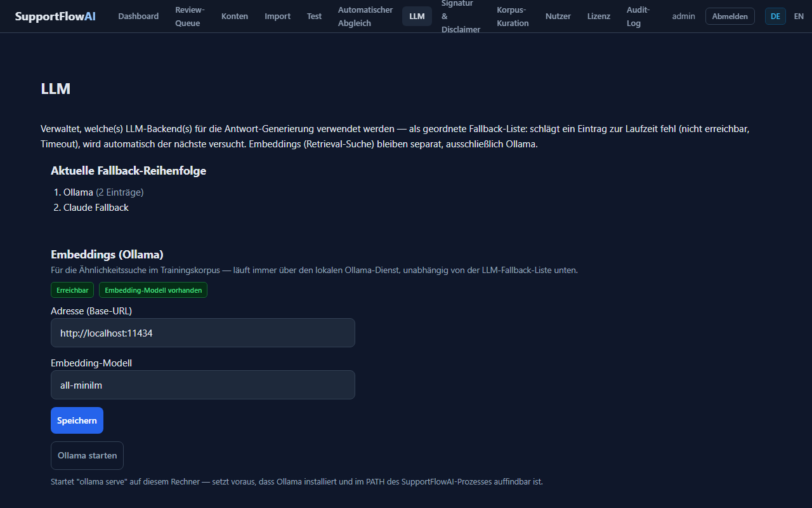This screenshot has height=508, width=812.
Task: Click the Erreichbar status badge
Action: [x=72, y=290]
